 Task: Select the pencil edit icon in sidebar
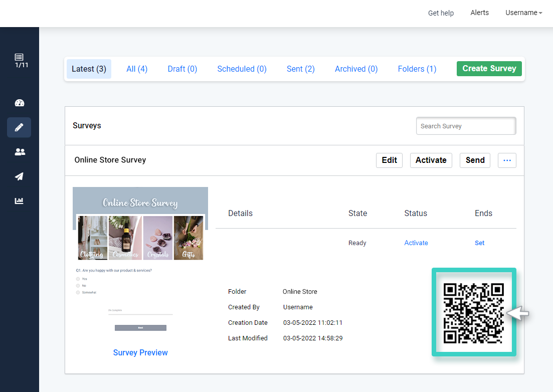pyautogui.click(x=19, y=127)
